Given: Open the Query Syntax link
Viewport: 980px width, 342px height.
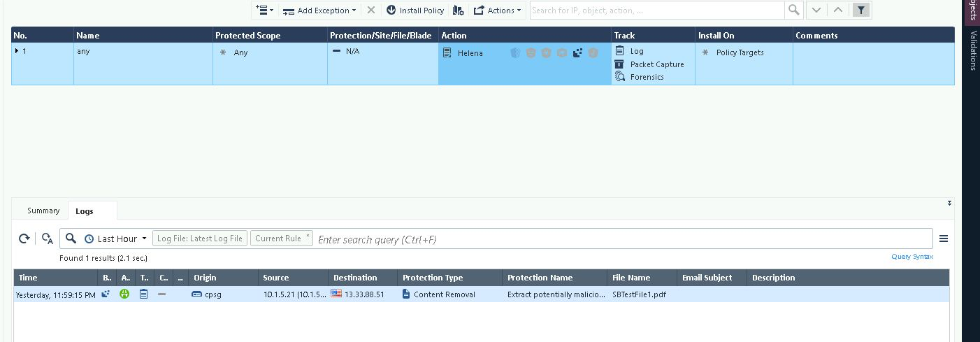Looking at the screenshot, I should pos(911,257).
